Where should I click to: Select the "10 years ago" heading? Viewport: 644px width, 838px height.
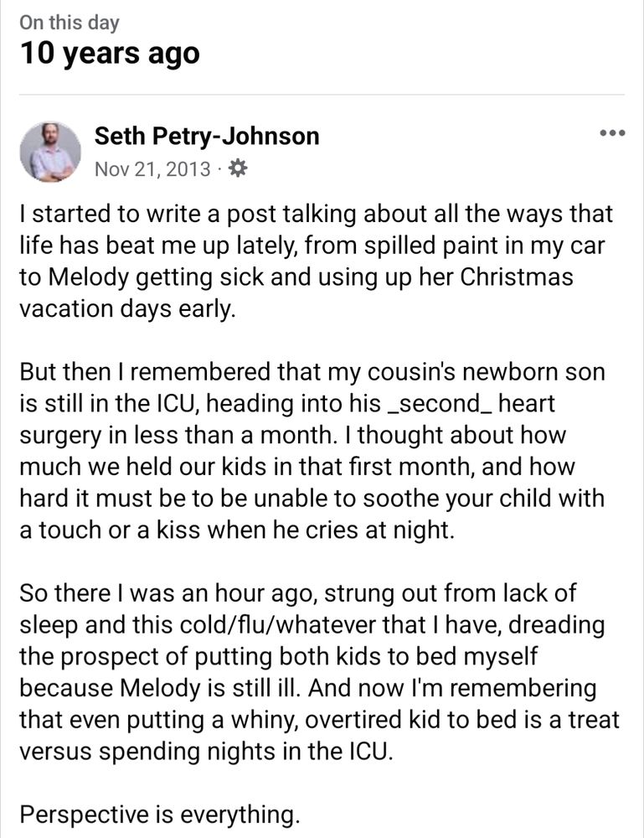point(110,54)
